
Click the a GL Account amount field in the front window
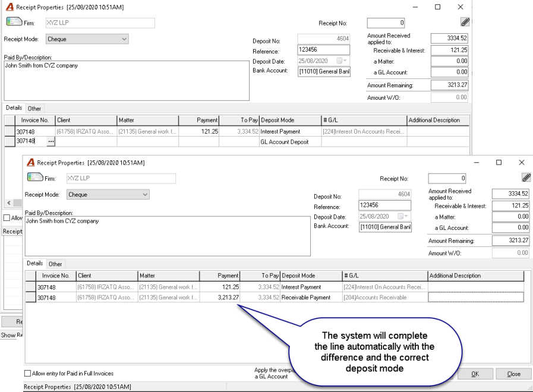(510, 227)
